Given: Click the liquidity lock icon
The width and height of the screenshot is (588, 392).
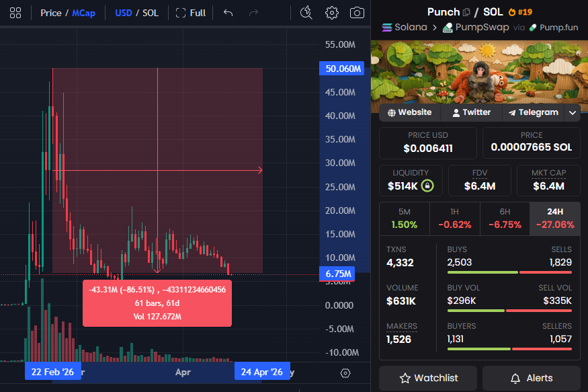Looking at the screenshot, I should click(427, 186).
